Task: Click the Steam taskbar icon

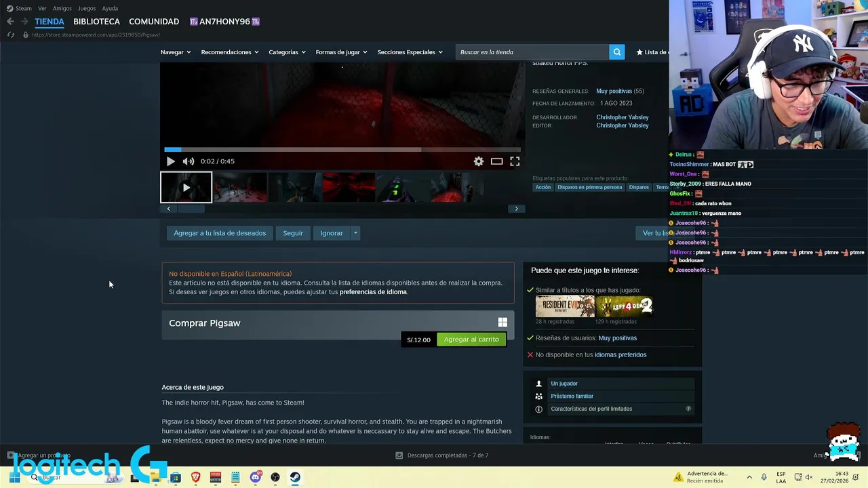Action: coord(295,478)
